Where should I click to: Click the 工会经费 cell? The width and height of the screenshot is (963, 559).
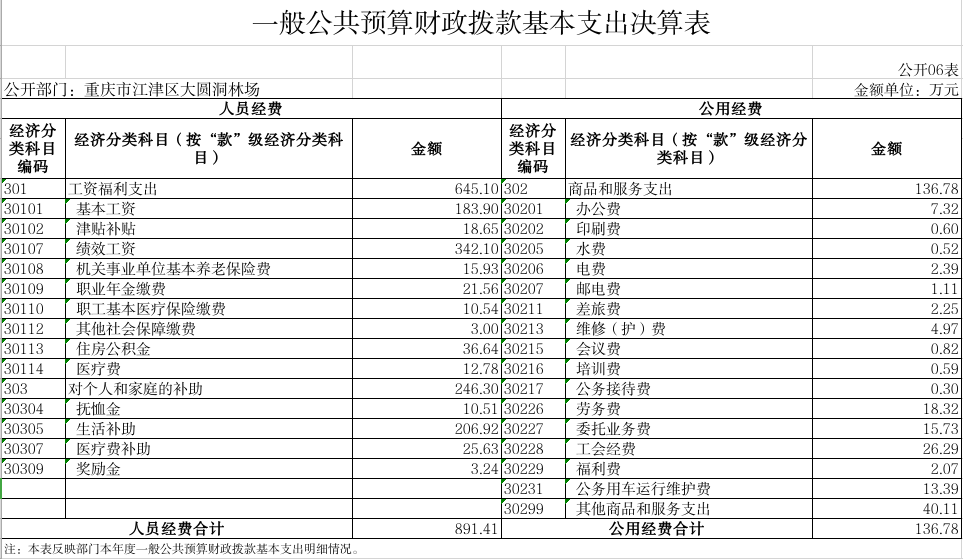[x=689, y=448]
